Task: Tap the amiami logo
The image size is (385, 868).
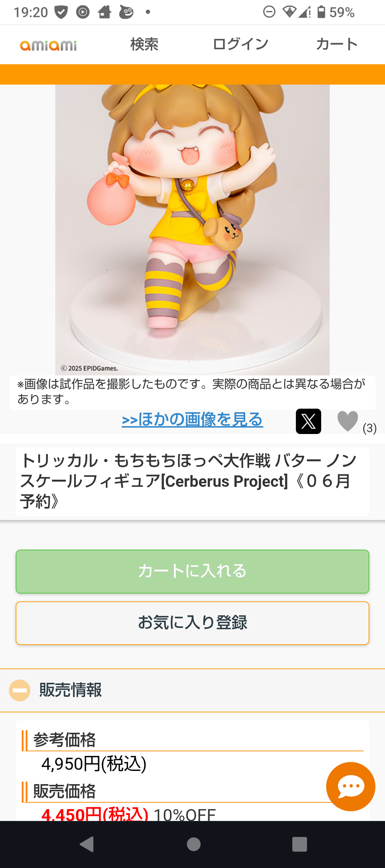Action: [48, 45]
